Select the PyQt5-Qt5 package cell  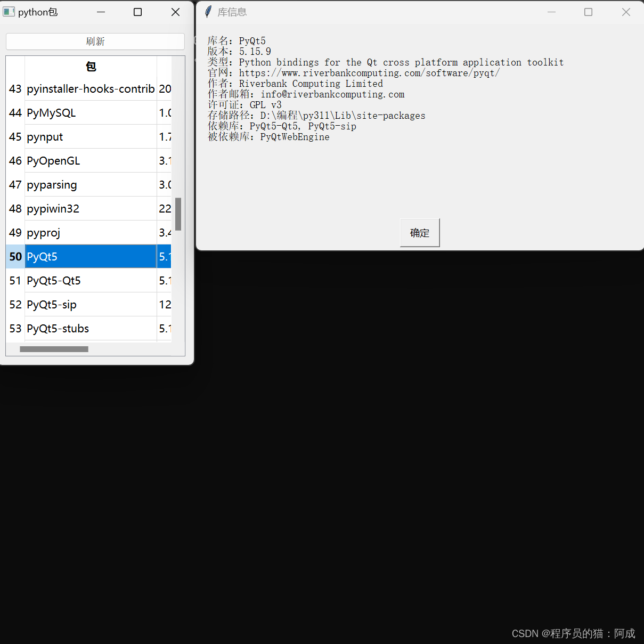(x=91, y=281)
